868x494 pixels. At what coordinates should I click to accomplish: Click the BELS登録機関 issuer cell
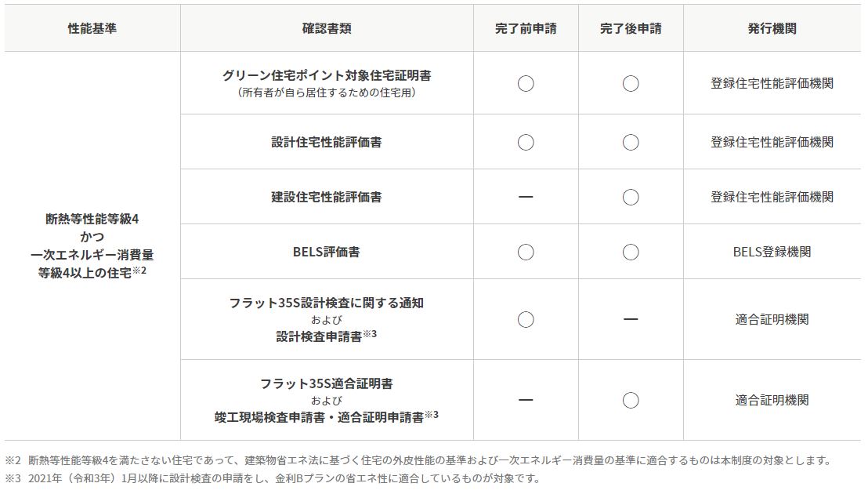[x=772, y=252]
